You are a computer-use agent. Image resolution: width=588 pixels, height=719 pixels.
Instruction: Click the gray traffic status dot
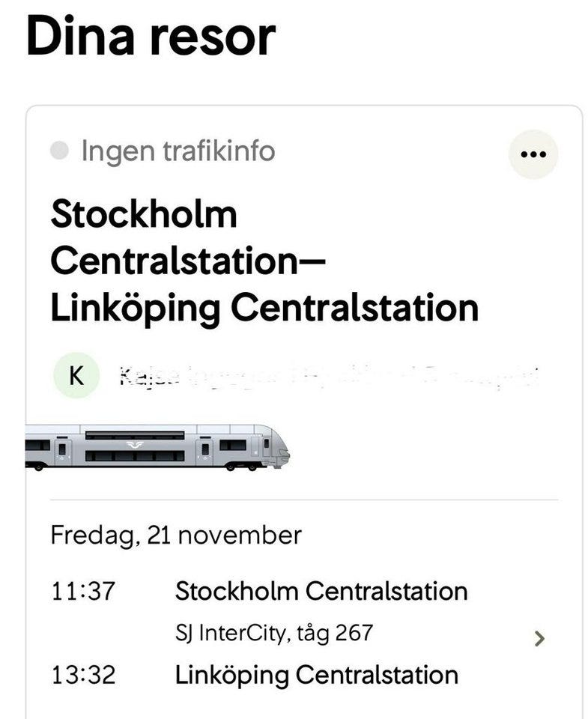click(59, 151)
